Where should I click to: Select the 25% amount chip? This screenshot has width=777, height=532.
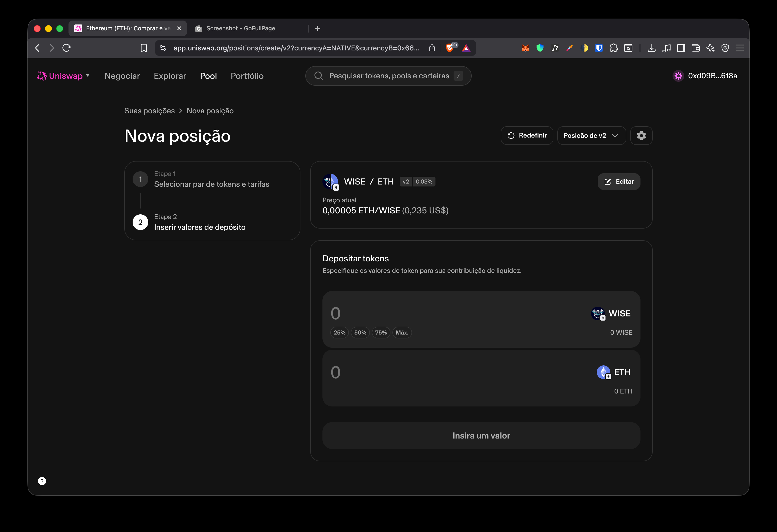click(339, 332)
